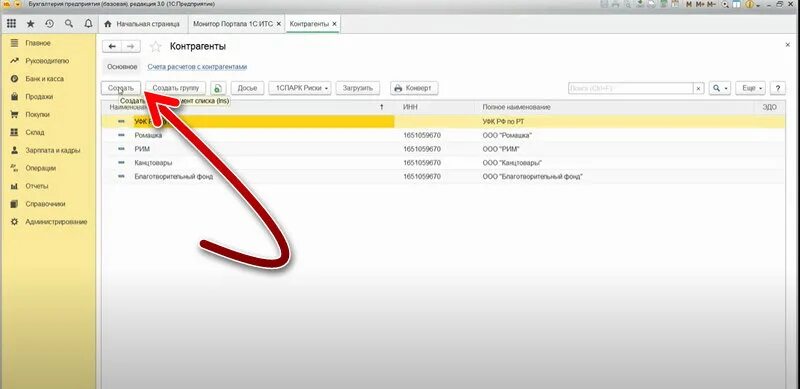Open the Банк и касса section
The height and width of the screenshot is (389, 800).
coord(44,79)
